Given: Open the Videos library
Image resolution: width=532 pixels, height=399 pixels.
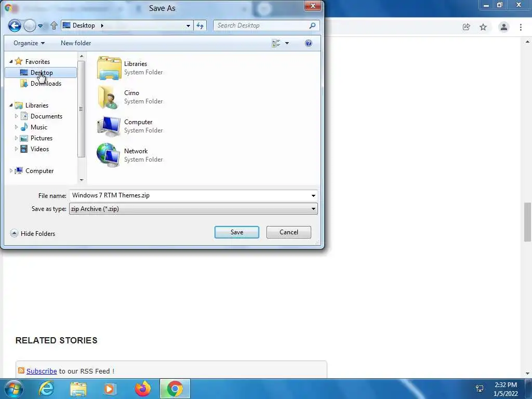Looking at the screenshot, I should tap(39, 149).
